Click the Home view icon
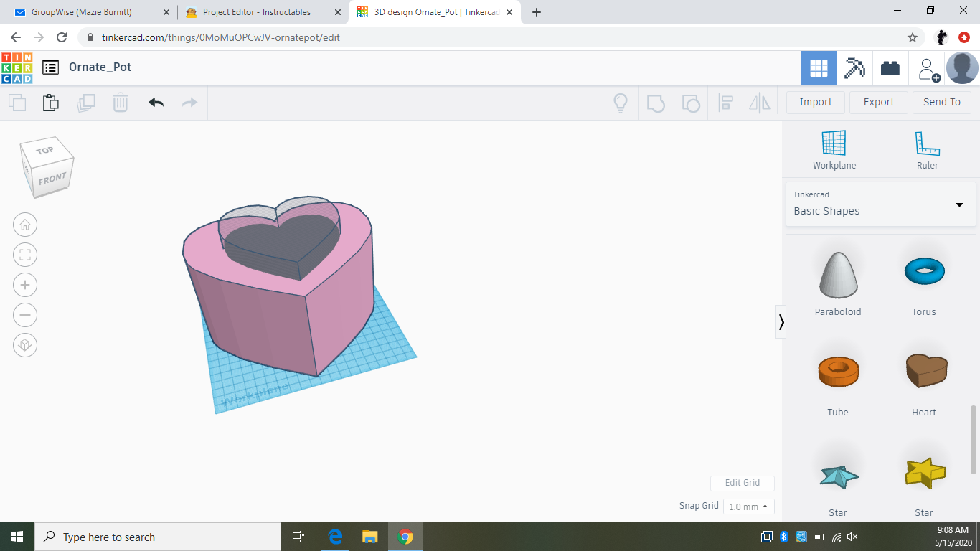Image resolution: width=980 pixels, height=551 pixels. click(x=25, y=225)
